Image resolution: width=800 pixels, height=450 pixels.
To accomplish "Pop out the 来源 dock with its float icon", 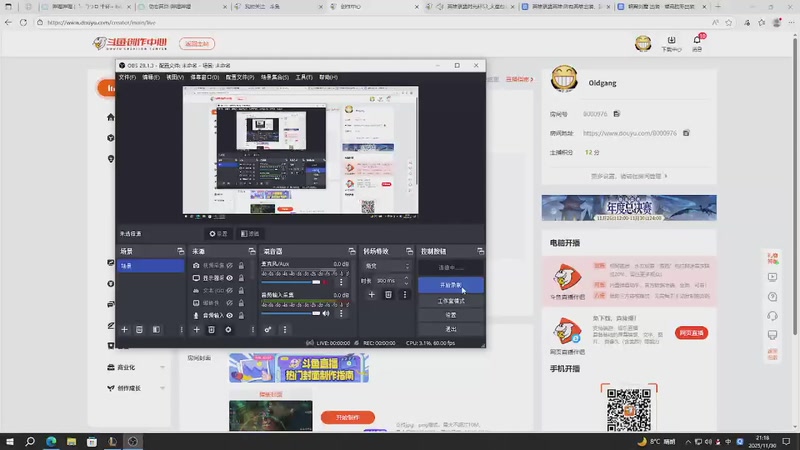I will tap(252, 251).
